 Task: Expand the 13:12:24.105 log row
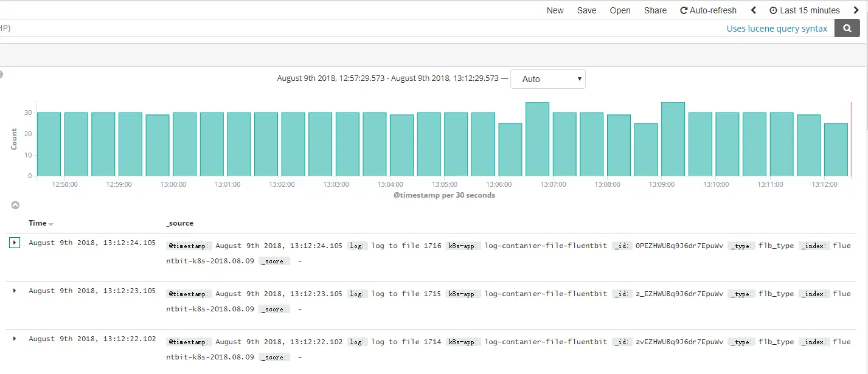coord(15,243)
